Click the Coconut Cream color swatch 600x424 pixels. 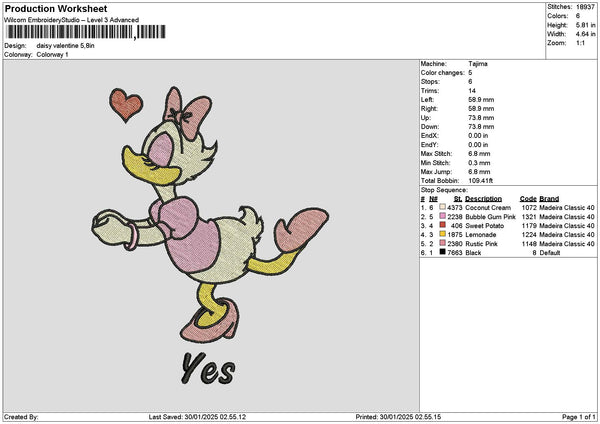tap(442, 207)
